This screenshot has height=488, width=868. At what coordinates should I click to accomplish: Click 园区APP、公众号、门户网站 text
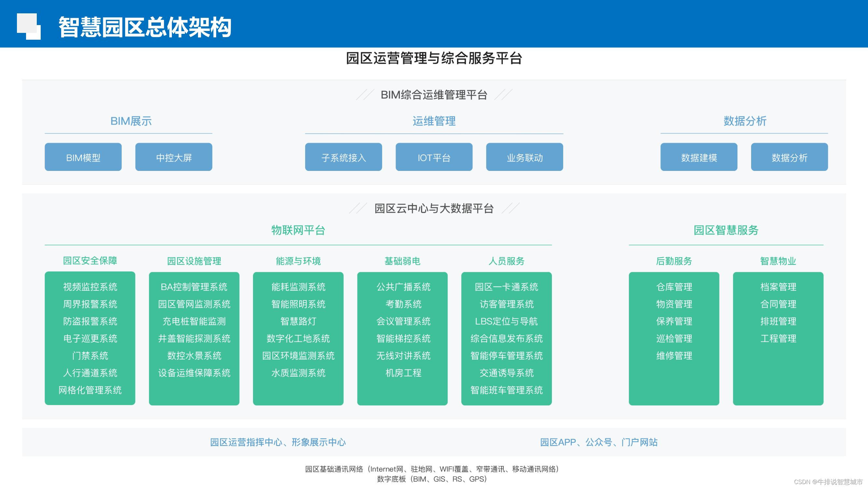(598, 442)
